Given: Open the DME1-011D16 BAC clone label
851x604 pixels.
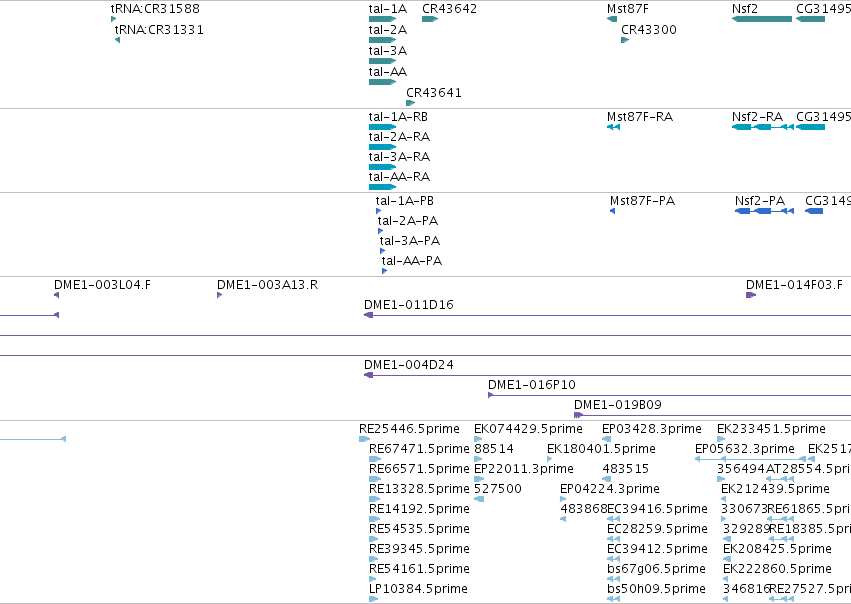Looking at the screenshot, I should click(x=409, y=305).
